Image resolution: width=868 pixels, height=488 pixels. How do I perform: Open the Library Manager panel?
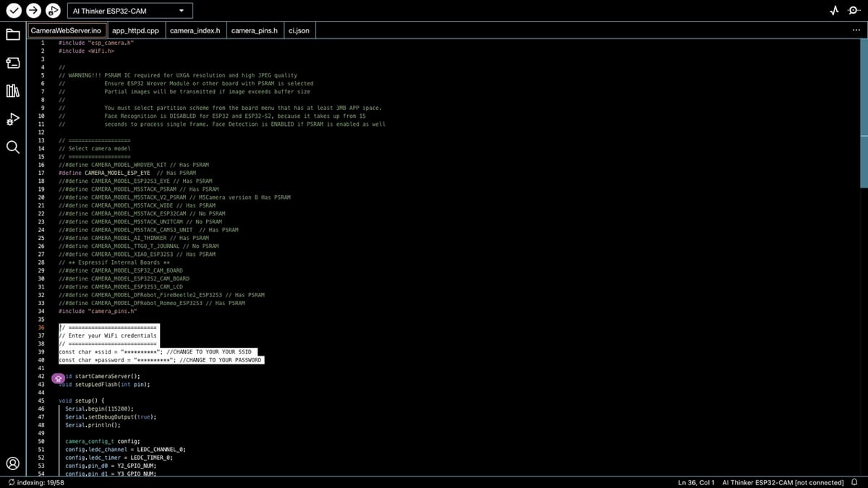pos(12,91)
